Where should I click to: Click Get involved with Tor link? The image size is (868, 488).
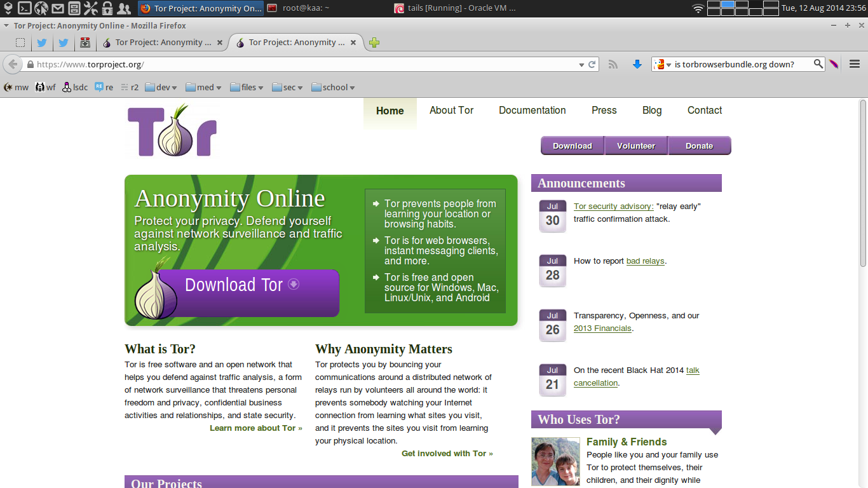pyautogui.click(x=447, y=454)
